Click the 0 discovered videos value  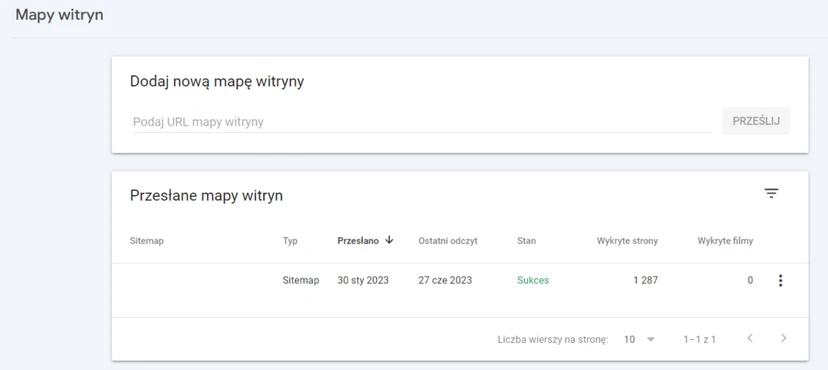(750, 280)
